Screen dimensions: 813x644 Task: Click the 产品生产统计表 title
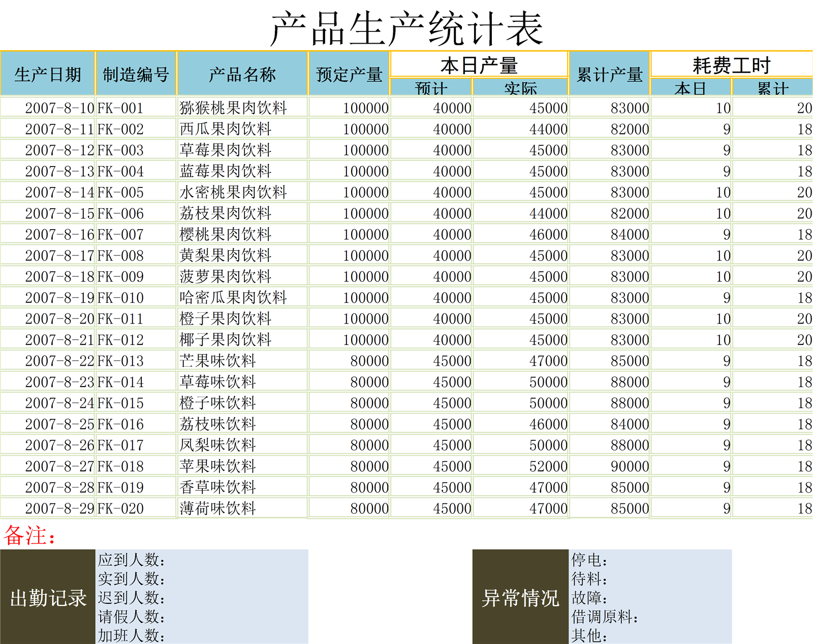[x=407, y=28]
